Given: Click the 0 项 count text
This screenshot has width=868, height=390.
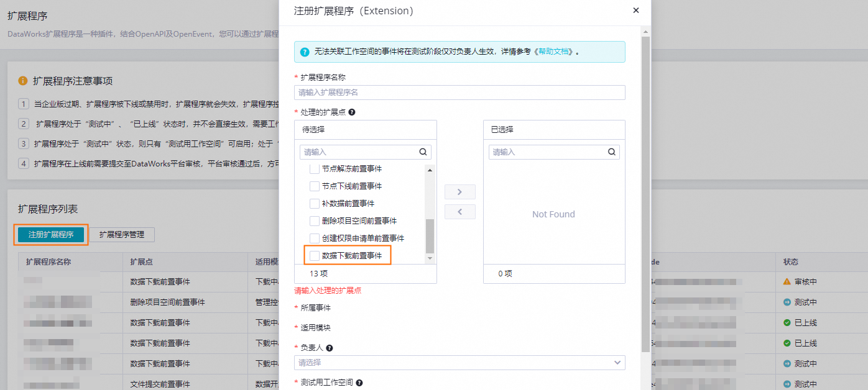Looking at the screenshot, I should 505,273.
